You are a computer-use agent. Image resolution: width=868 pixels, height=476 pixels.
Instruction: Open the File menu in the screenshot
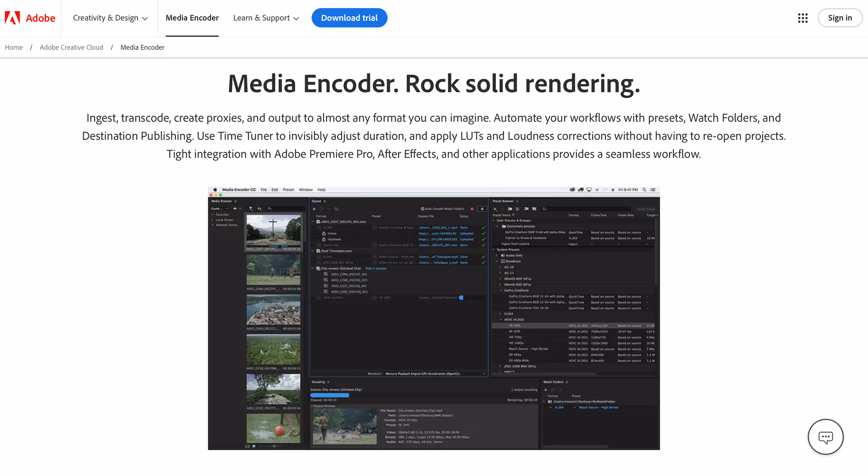tap(264, 190)
